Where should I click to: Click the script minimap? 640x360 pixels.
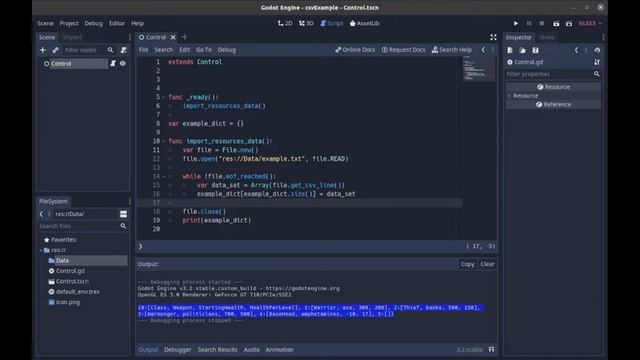coord(479,70)
